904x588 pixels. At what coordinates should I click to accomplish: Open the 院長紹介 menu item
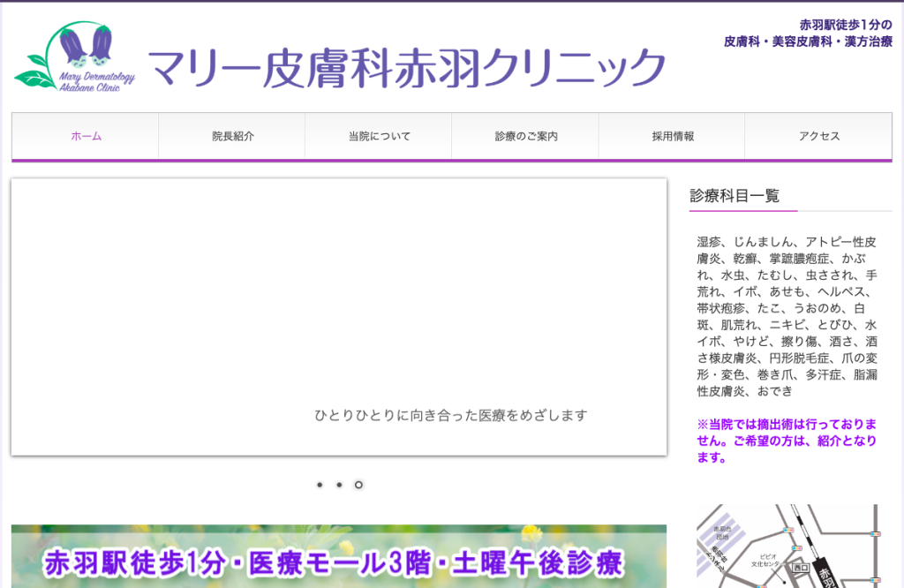232,136
